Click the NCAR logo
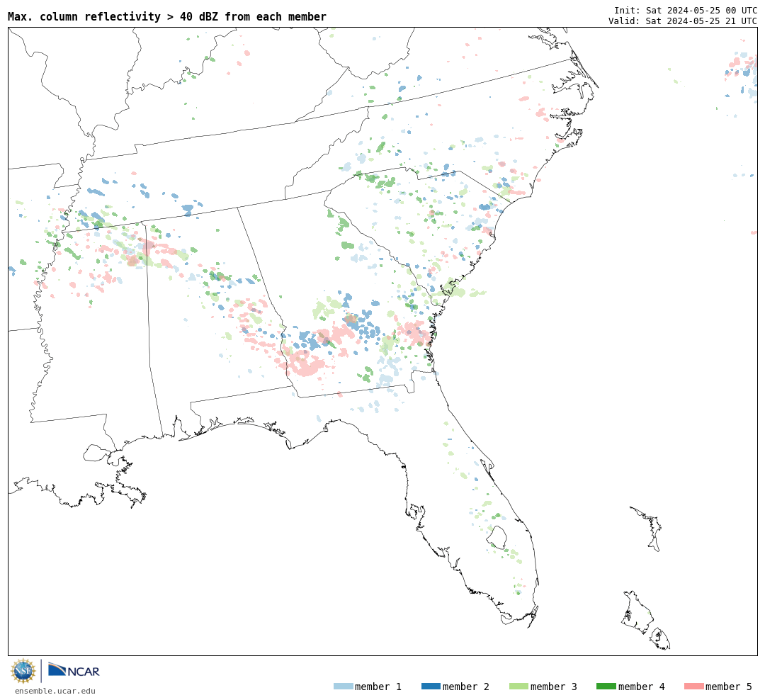Viewport: 765px width, 700px height. (74, 670)
